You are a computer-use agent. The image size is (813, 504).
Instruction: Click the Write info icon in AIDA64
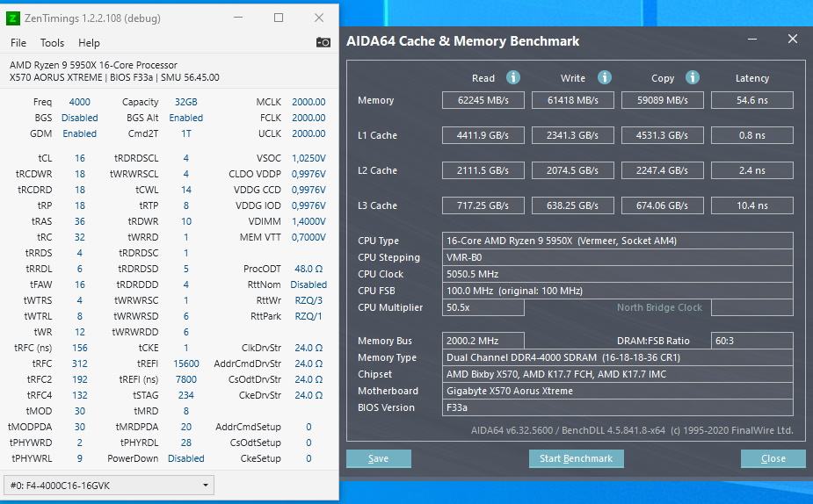click(604, 77)
